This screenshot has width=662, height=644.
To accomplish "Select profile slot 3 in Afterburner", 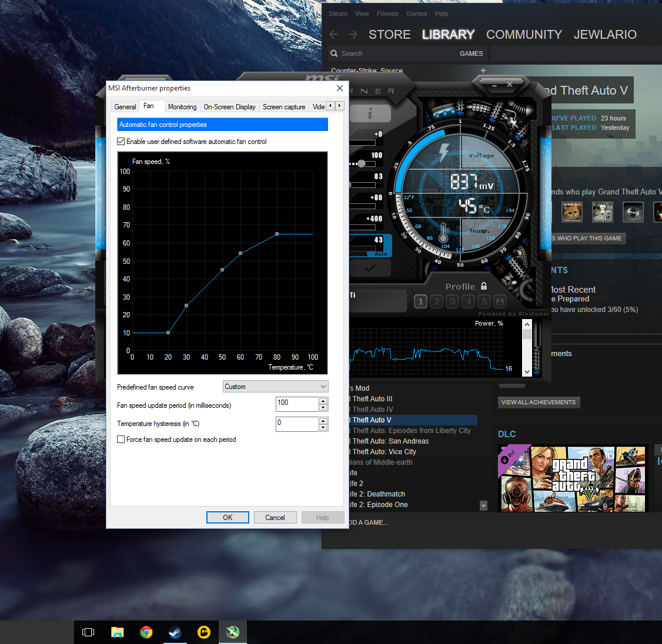I will 453,301.
